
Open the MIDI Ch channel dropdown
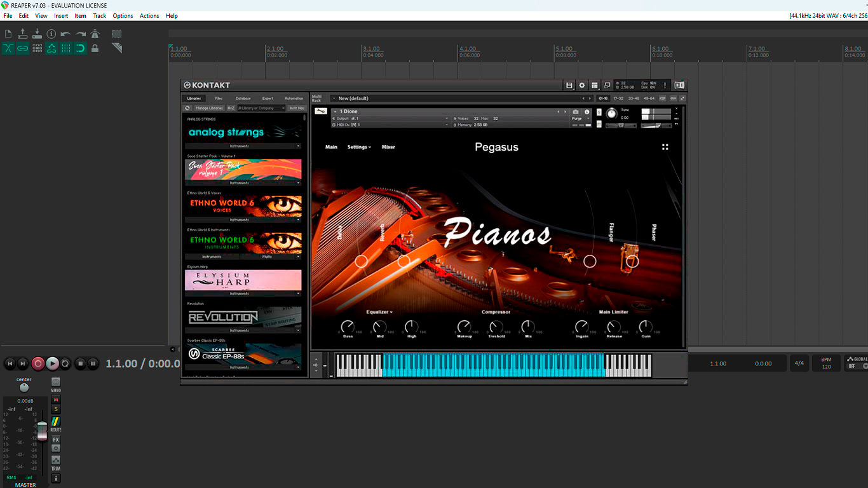390,125
